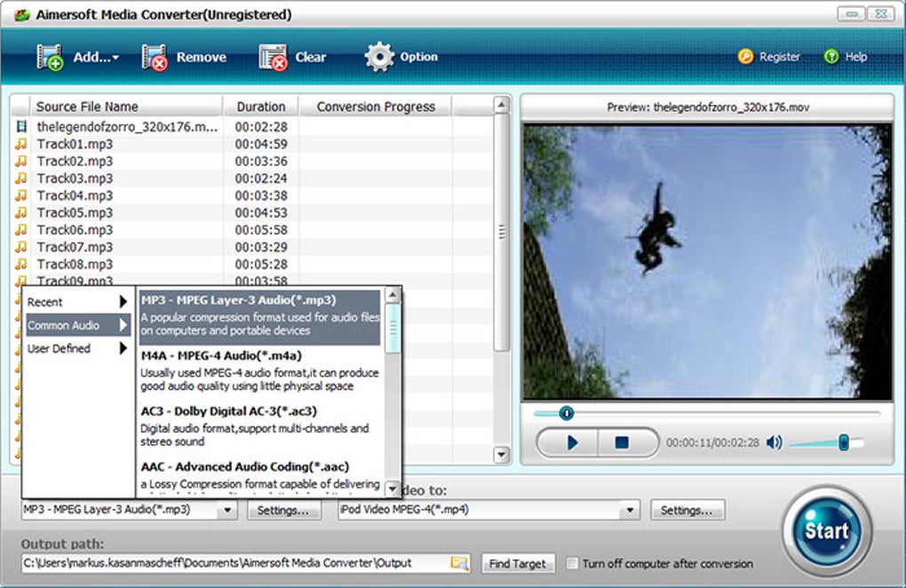Click the format list scrollbar thumb
This screenshot has height=588, width=906.
point(393,328)
